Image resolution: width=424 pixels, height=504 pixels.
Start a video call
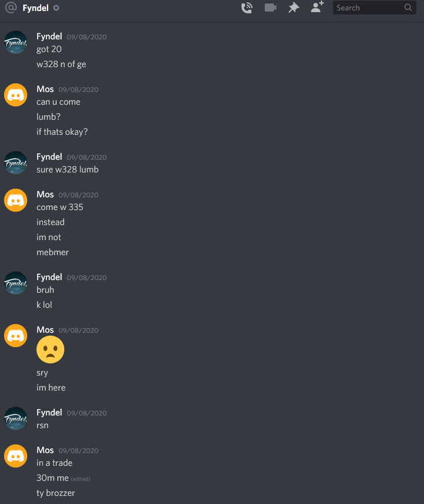coord(271,8)
